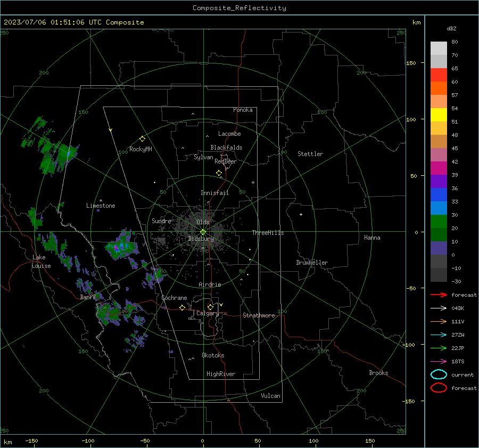The image size is (479, 448).
Task: Click the RockyMH label
Action: coord(141,149)
